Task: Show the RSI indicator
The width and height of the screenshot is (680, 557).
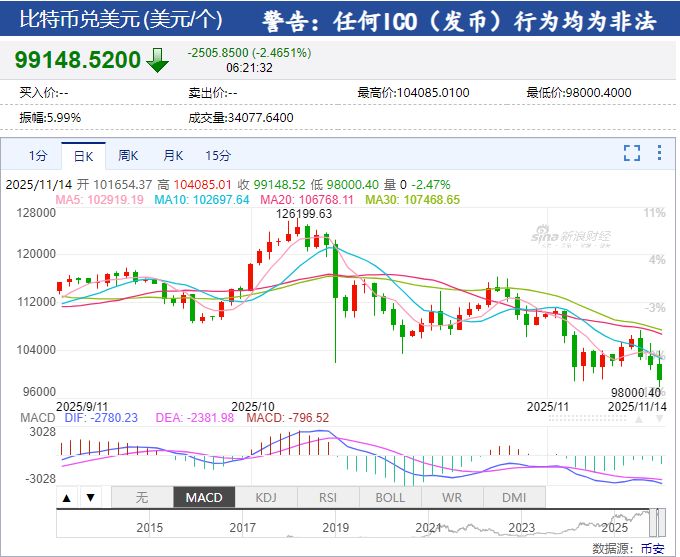Action: pos(328,497)
